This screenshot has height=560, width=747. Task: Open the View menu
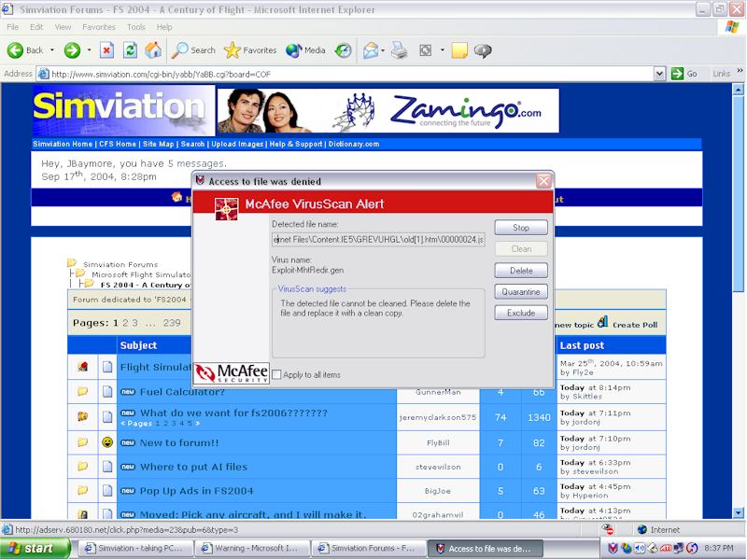pos(63,27)
